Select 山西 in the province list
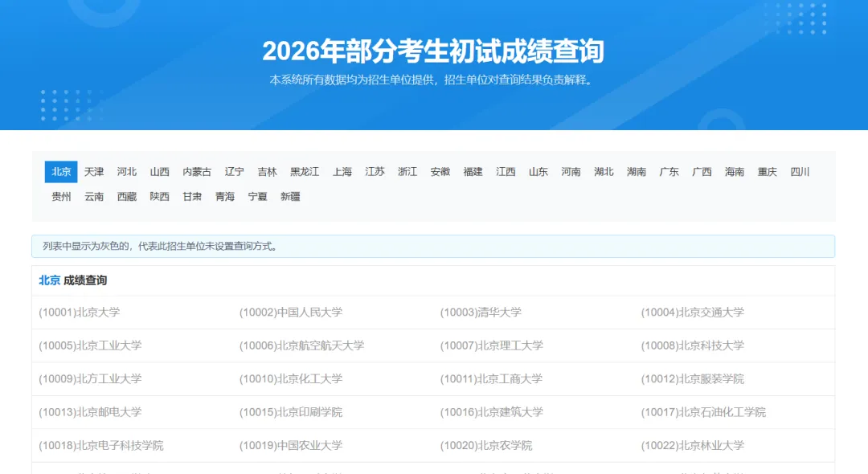This screenshot has height=474, width=868. (x=159, y=172)
